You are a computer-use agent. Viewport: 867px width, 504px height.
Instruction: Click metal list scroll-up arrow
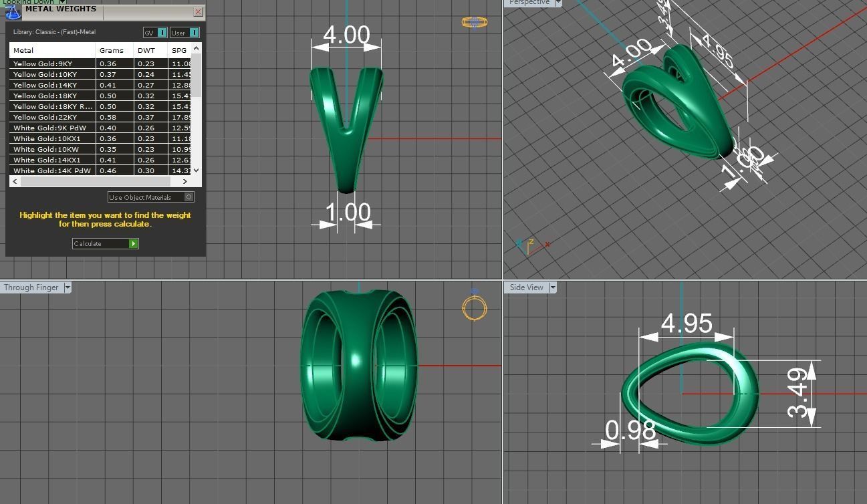[x=197, y=48]
